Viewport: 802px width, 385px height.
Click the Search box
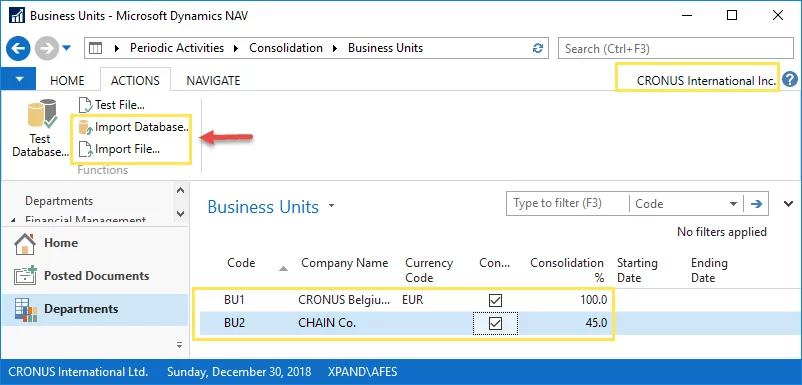[x=675, y=49]
